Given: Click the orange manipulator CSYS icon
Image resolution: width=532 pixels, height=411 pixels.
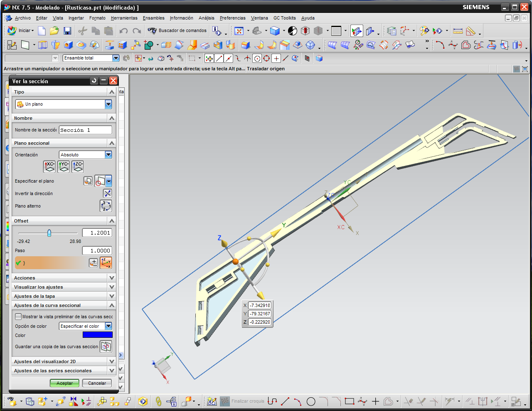Looking at the screenshot, I should 106,263.
